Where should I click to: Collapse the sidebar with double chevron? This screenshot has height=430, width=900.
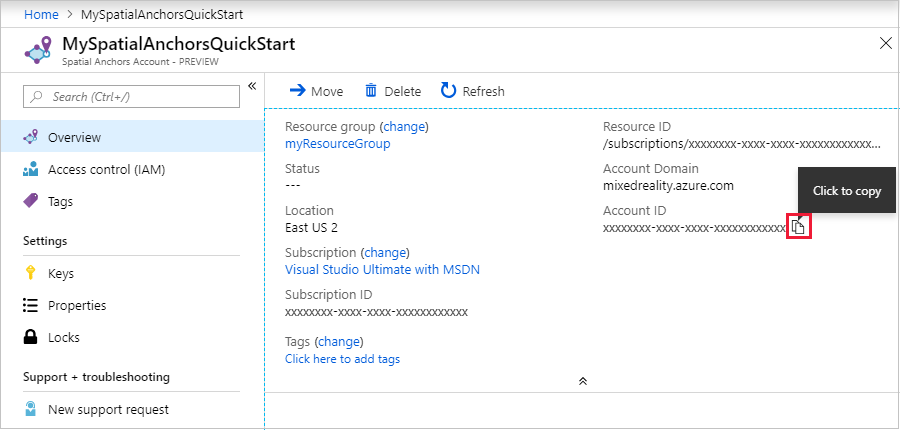pos(251,86)
